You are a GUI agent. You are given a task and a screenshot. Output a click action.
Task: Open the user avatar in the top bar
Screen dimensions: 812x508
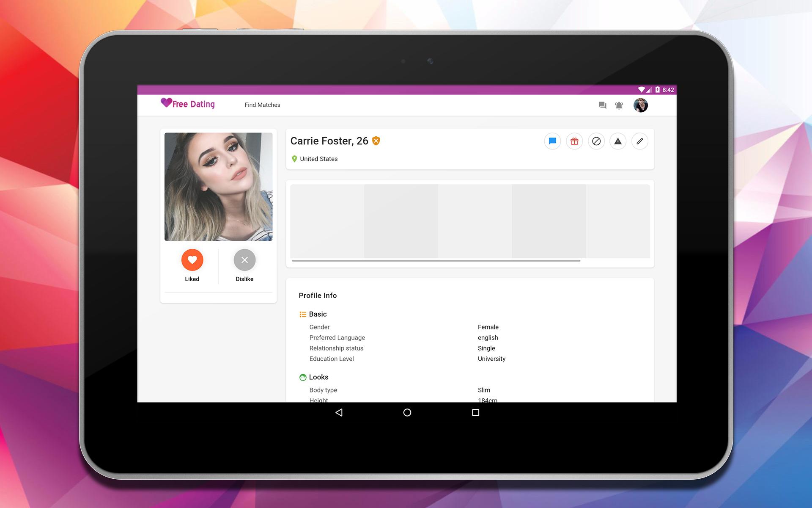click(x=640, y=105)
